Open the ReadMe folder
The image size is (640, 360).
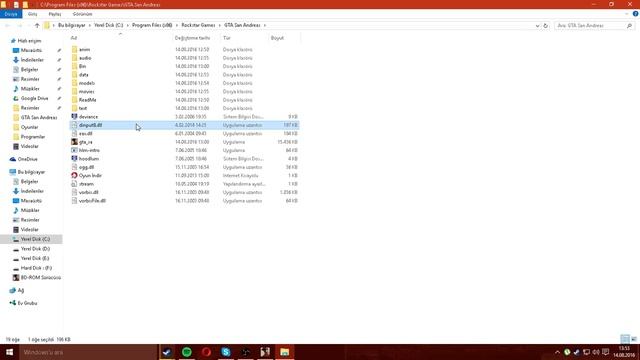87,100
